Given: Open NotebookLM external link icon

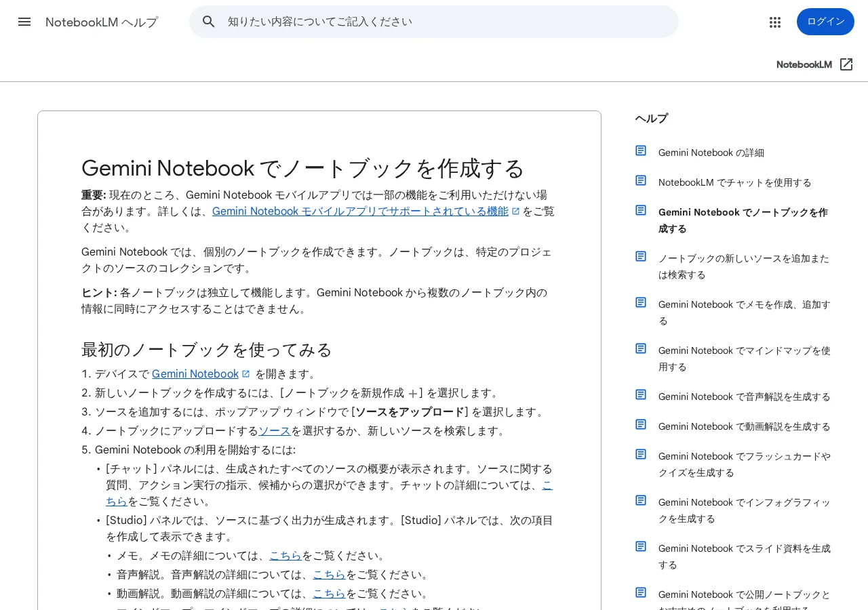Looking at the screenshot, I should coord(846,64).
